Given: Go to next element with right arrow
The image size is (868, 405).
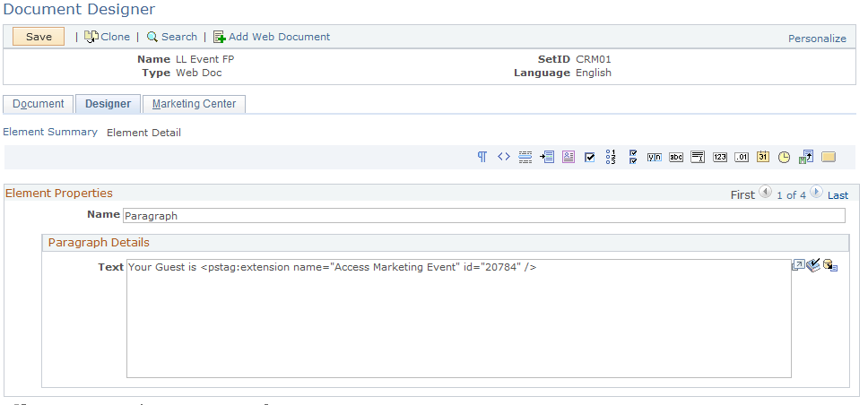Looking at the screenshot, I should coord(816,193).
